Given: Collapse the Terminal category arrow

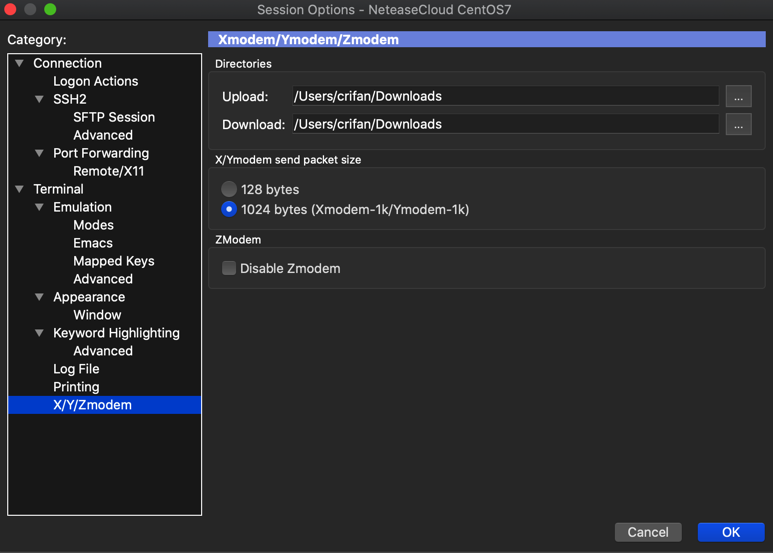Looking at the screenshot, I should (x=19, y=189).
